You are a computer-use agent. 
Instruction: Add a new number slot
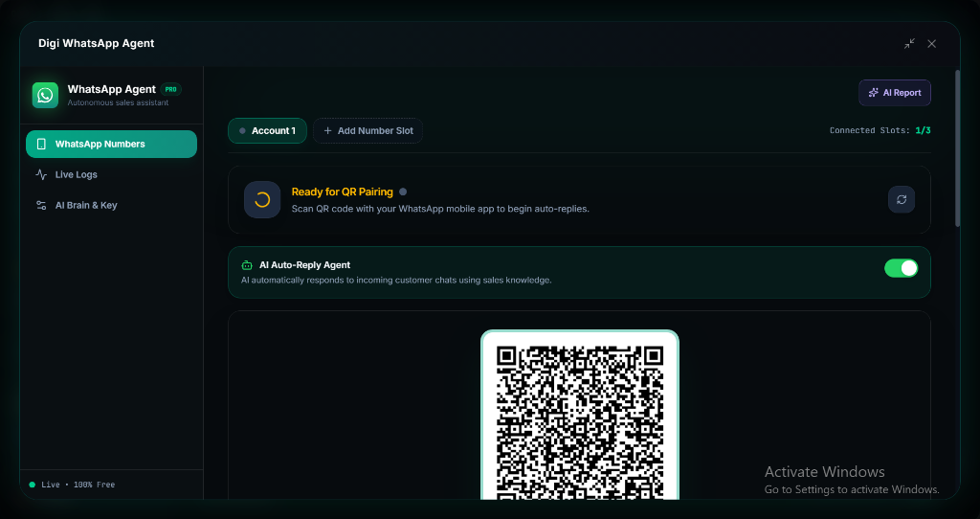click(x=368, y=130)
